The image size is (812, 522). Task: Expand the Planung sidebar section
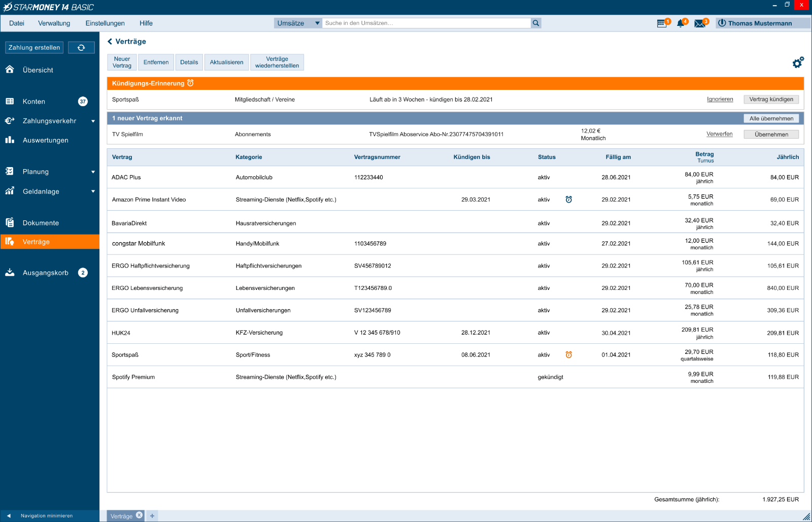pos(93,172)
